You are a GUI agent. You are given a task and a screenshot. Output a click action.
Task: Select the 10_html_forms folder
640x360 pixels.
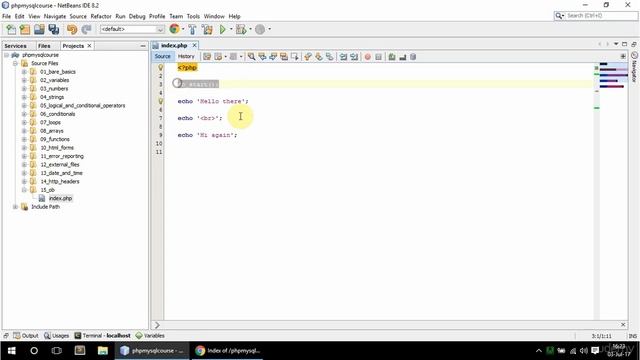tap(57, 148)
